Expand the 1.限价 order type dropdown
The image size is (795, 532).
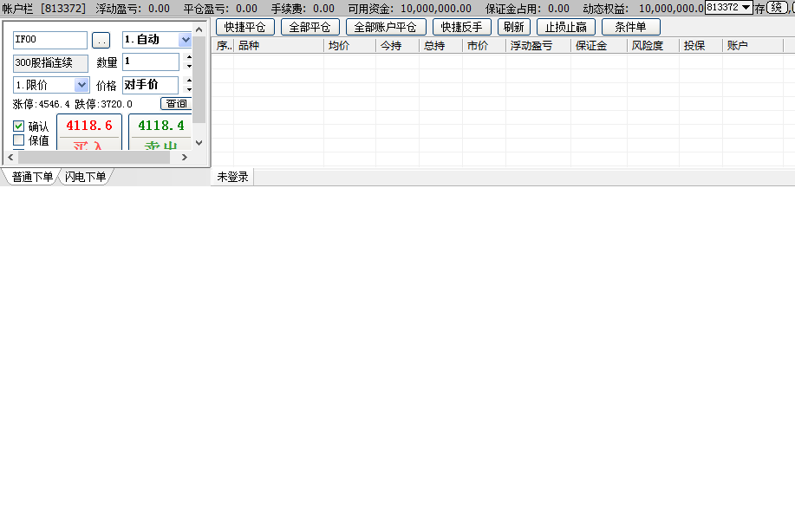81,85
